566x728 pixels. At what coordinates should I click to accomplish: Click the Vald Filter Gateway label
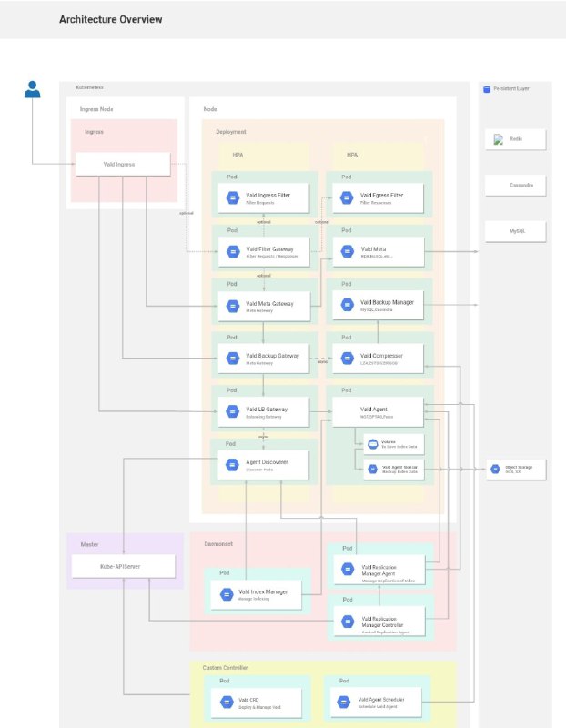tap(269, 249)
